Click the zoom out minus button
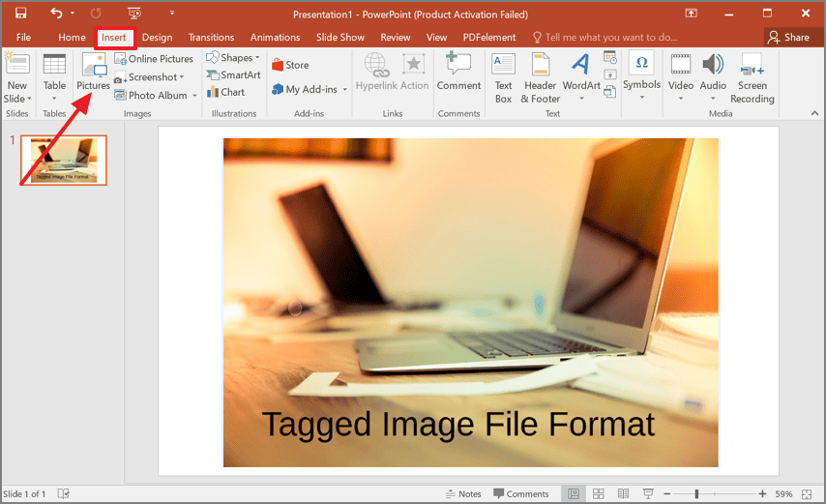Viewport: 826px width, 504px height. pyautogui.click(x=667, y=494)
